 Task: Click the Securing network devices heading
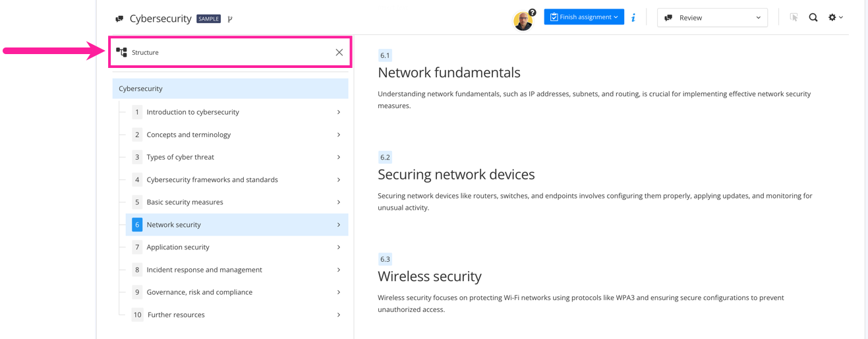pos(456,175)
